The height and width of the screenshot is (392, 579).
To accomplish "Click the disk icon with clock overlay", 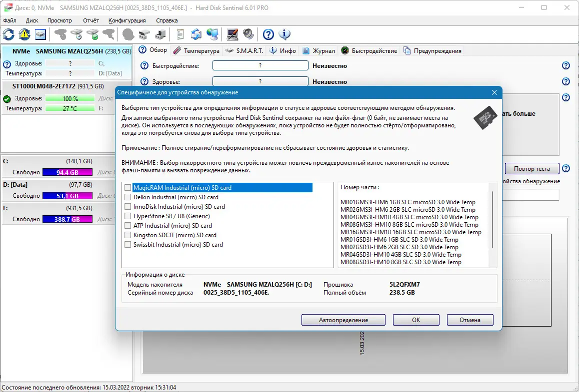I will coord(76,34).
